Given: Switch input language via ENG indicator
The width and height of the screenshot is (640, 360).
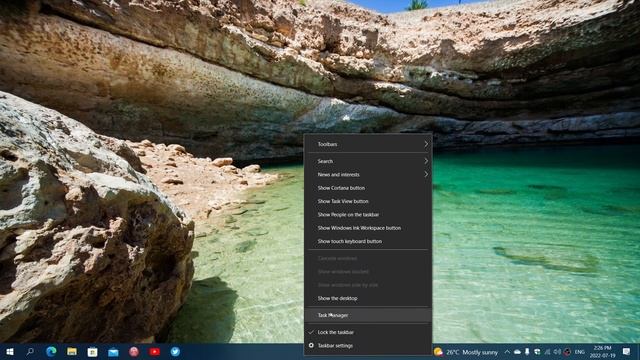Looking at the screenshot, I should click(580, 352).
